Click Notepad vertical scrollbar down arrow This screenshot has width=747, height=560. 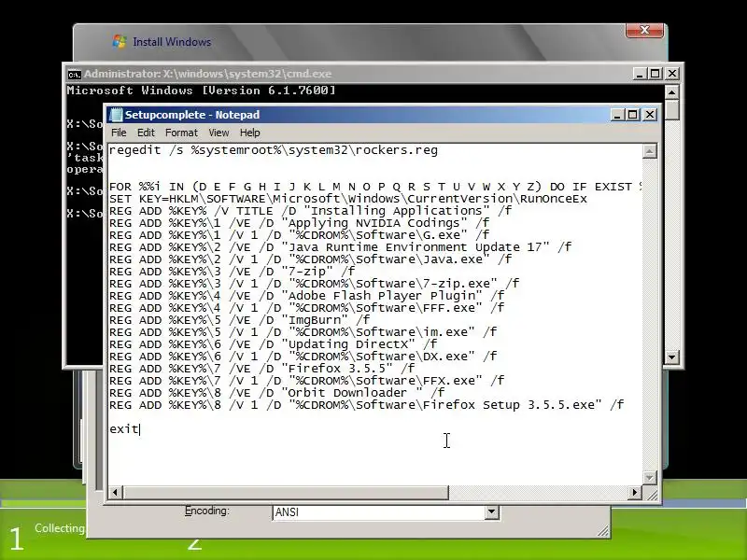click(649, 477)
